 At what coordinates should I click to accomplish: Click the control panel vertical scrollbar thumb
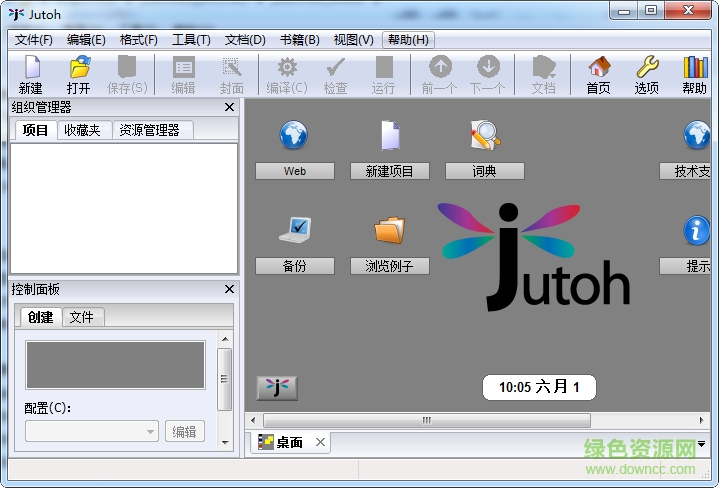pos(225,379)
